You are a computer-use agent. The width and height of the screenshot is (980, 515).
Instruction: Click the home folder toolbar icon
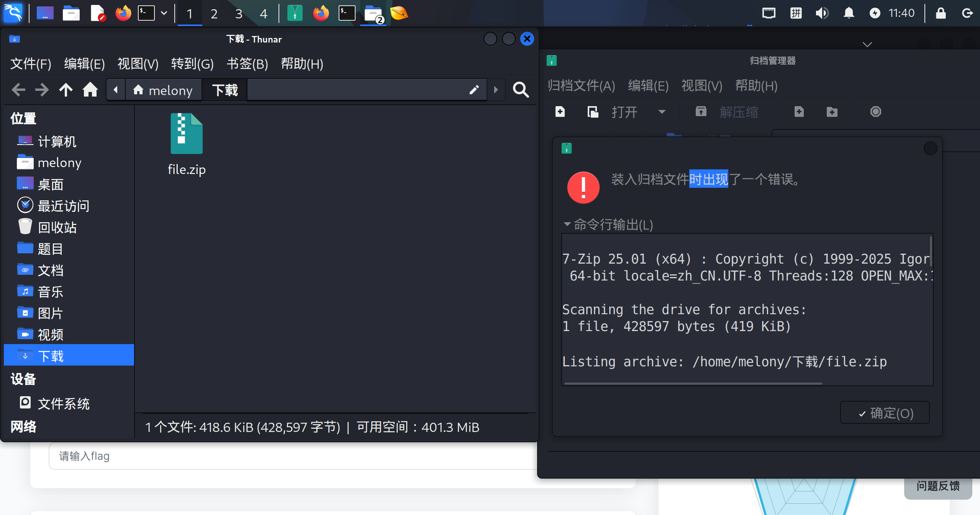(90, 90)
